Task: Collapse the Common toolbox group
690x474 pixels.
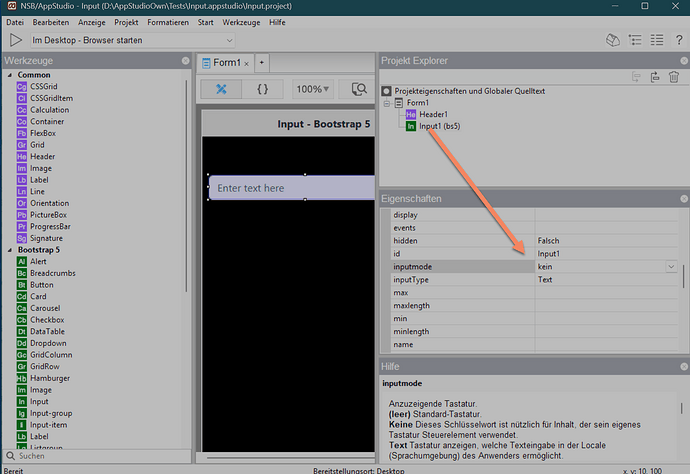Action: coord(10,75)
